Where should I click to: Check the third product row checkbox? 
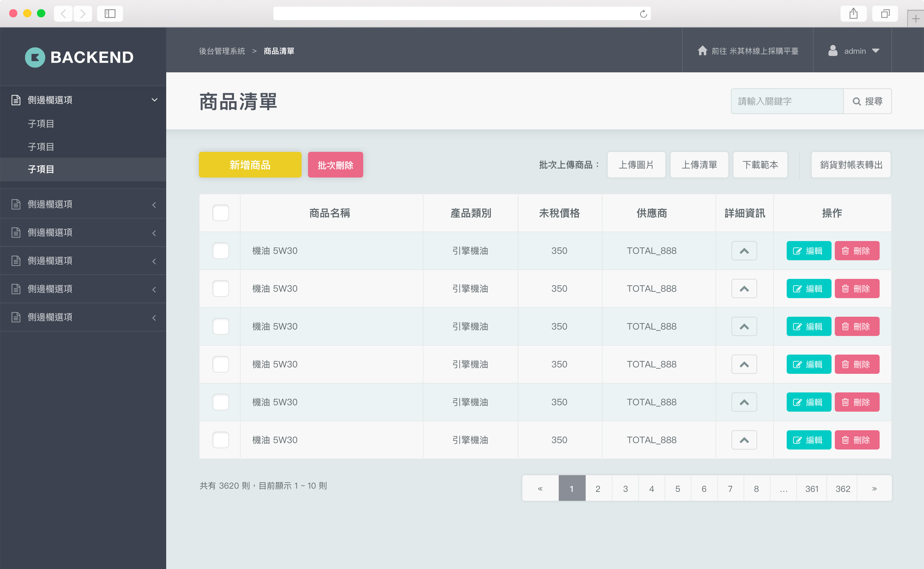tap(221, 326)
